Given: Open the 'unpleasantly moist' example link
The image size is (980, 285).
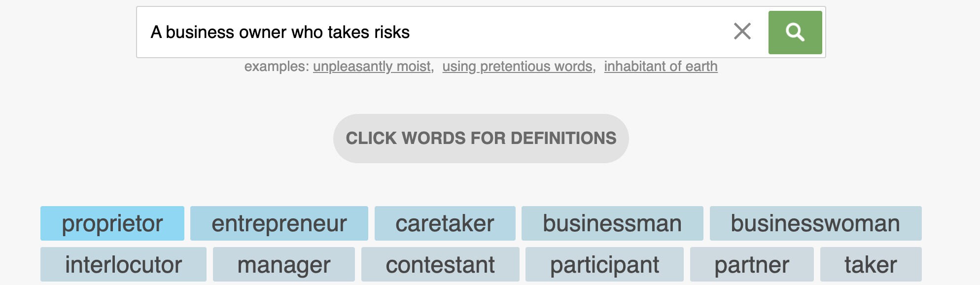Looking at the screenshot, I should [x=372, y=67].
